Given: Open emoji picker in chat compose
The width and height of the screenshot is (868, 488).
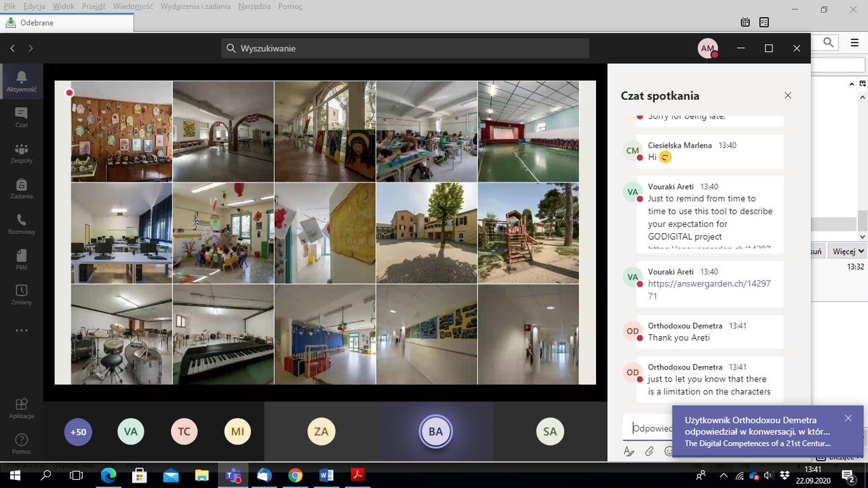Looking at the screenshot, I should point(668,451).
